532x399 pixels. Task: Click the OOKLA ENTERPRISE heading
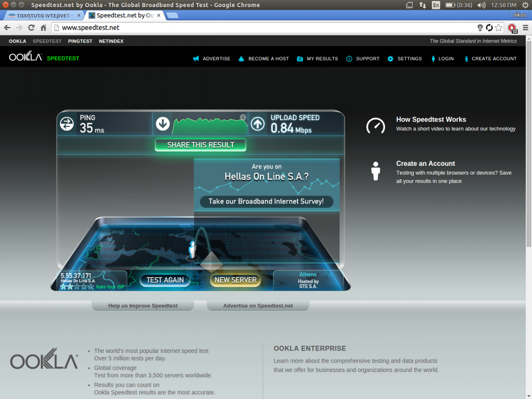[310, 348]
